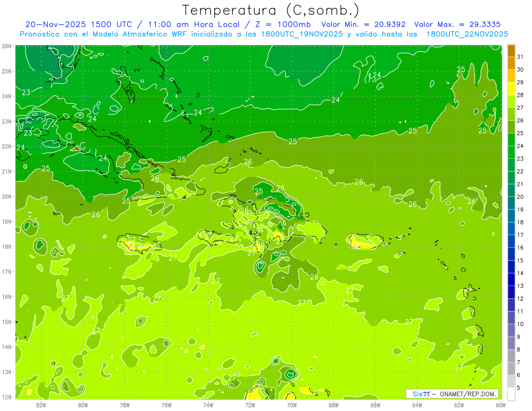532x411 pixels.
Task: Click the "68W" longitude axis label
Action: point(334,404)
